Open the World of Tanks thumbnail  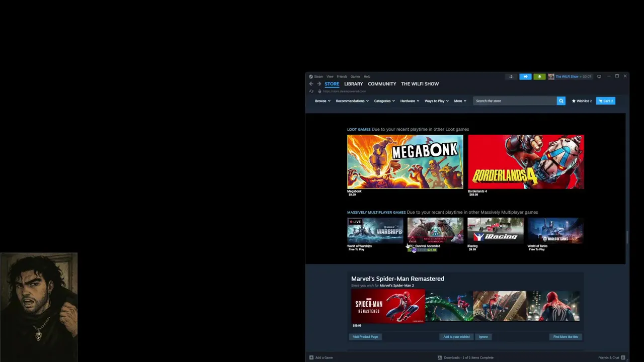click(x=555, y=231)
